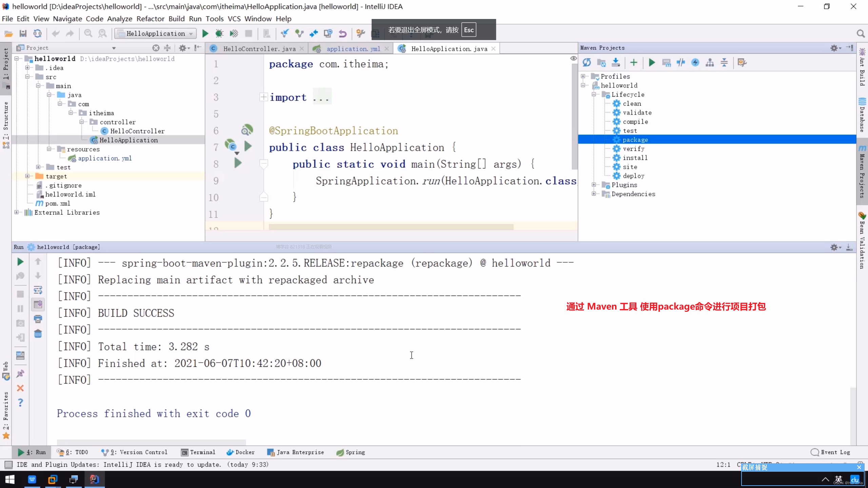Screen dimensions: 868x488
Task: Select the install lifecycle phase
Action: [635, 158]
